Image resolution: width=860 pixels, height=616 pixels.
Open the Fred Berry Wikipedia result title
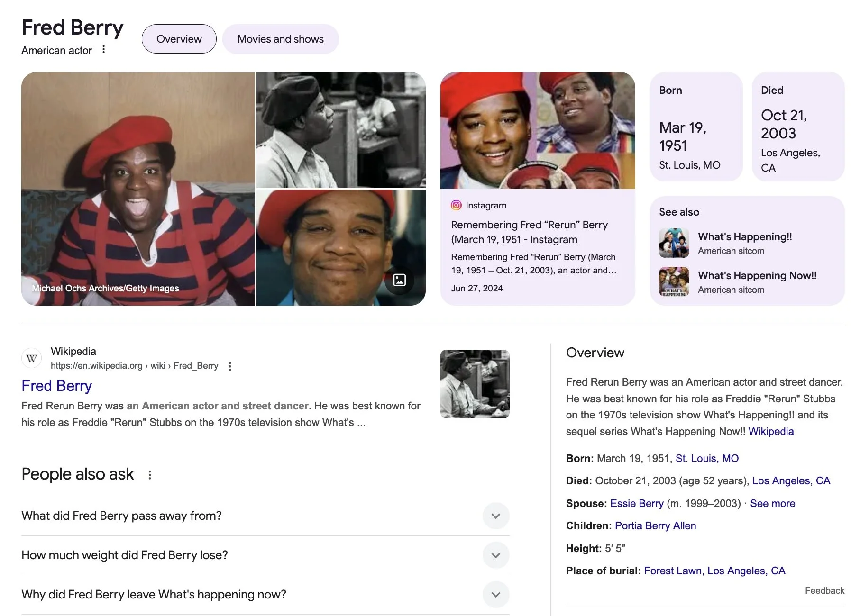click(x=57, y=386)
